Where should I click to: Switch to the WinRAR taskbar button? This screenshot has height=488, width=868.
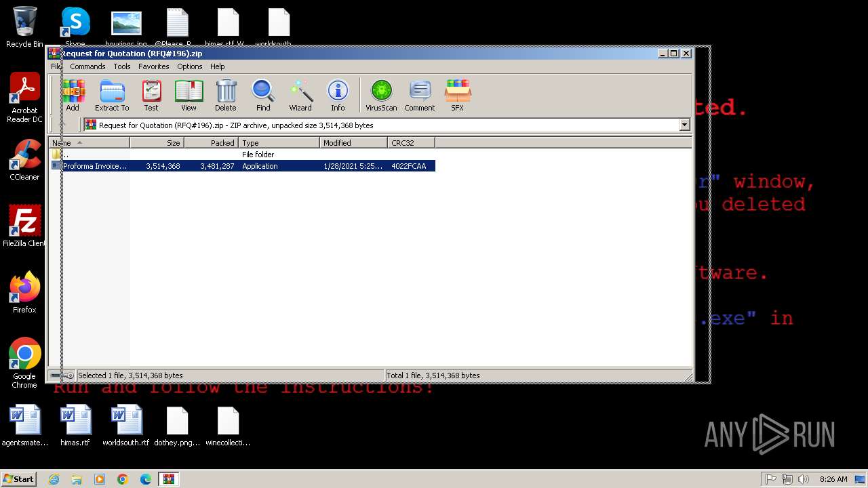pyautogui.click(x=169, y=479)
